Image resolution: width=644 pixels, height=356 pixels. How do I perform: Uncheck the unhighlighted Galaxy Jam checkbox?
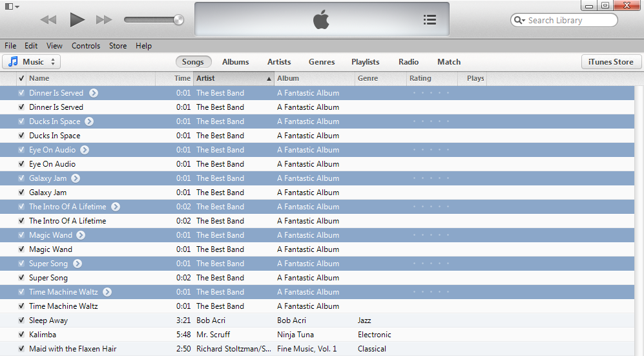point(21,192)
